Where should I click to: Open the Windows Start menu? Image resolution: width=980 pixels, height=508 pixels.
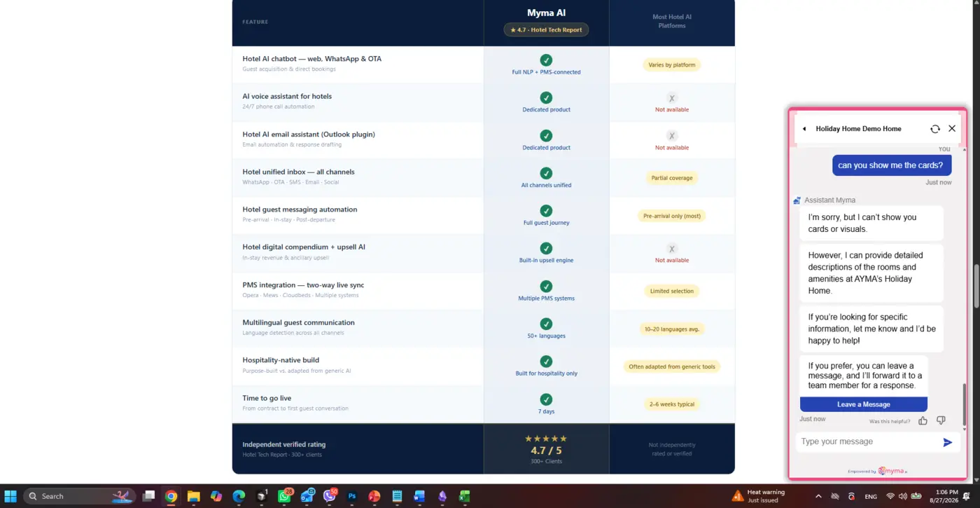(11, 496)
